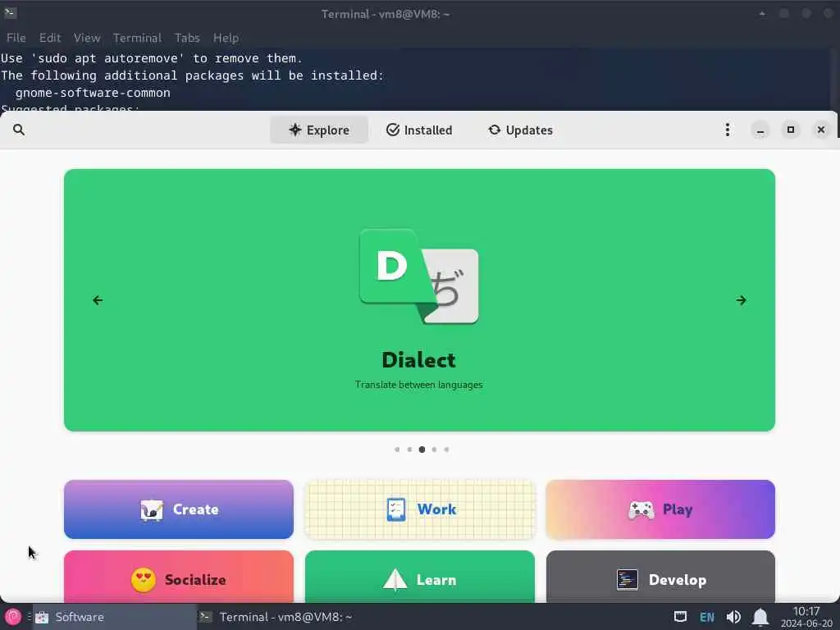Go to next featured app banner

click(x=741, y=300)
